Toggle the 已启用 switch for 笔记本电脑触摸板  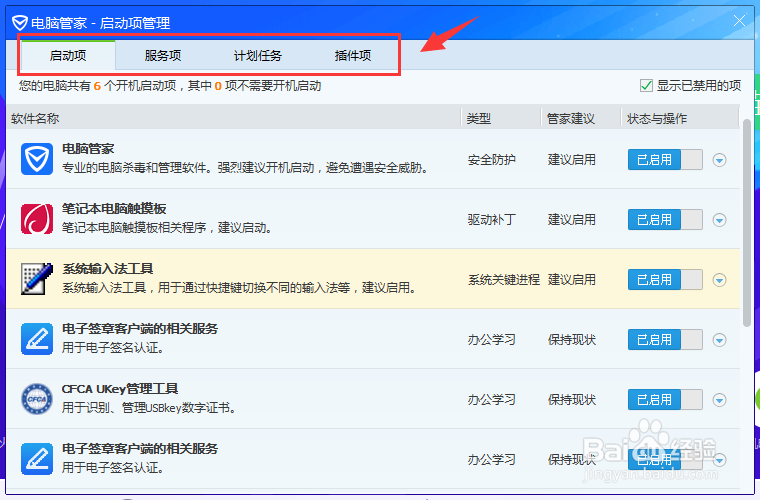(x=665, y=219)
